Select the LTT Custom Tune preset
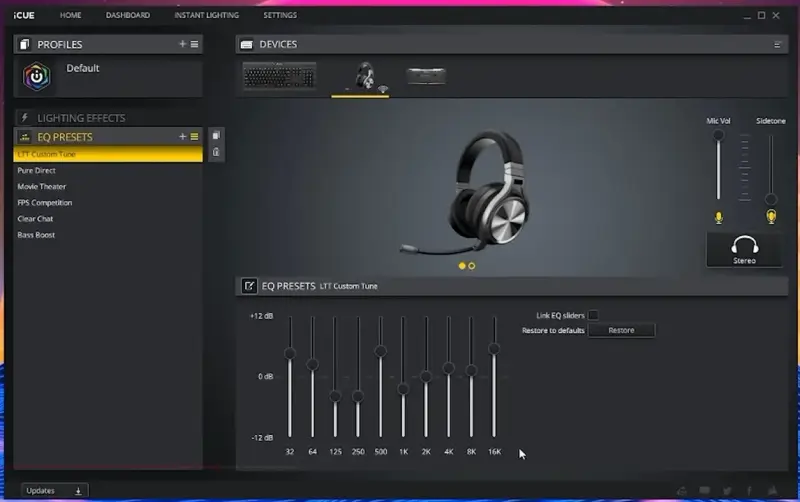The image size is (800, 502). point(108,154)
